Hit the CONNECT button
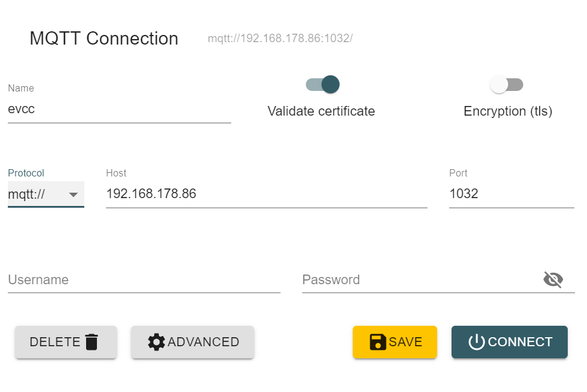 [x=509, y=342]
